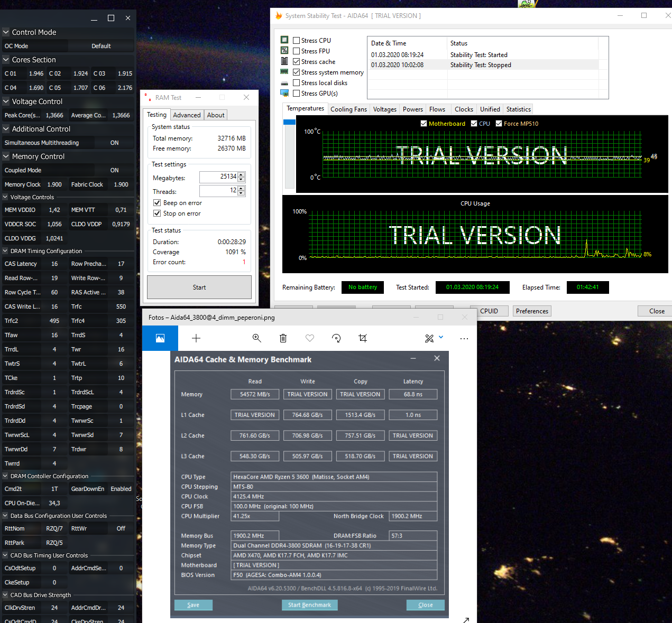Click the cache chip icon beside Stress cache
Viewport: 672px width, 623px height.
point(284,61)
